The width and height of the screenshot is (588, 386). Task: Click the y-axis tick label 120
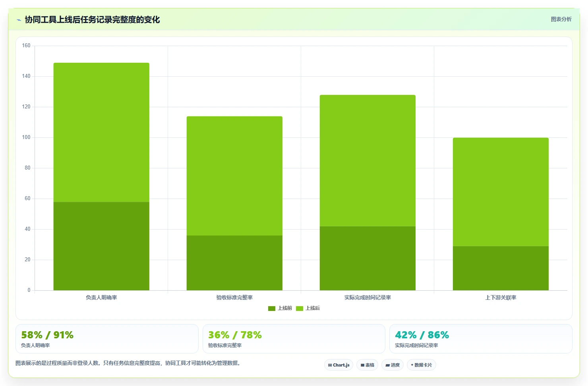(x=26, y=107)
